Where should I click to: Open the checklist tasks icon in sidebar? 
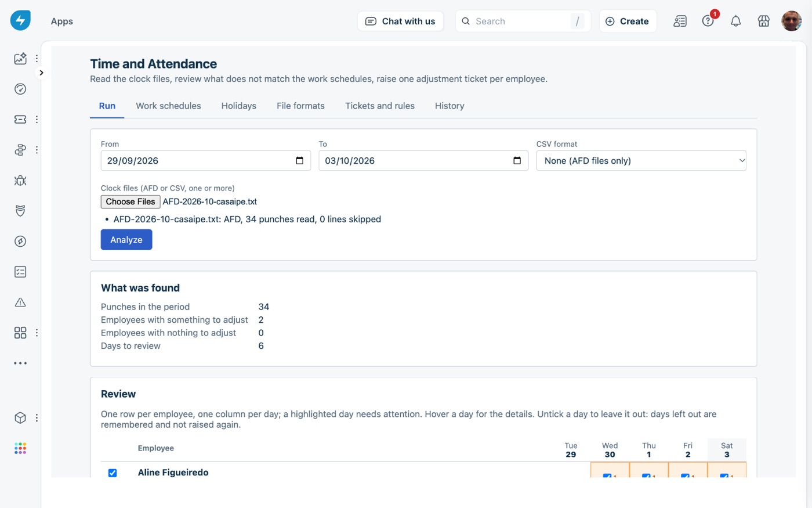(20, 272)
